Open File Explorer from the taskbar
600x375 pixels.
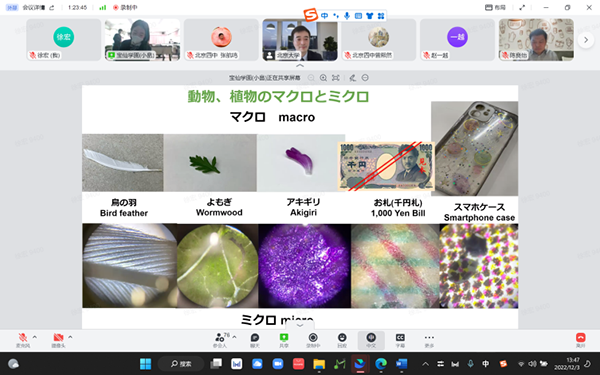(x=319, y=364)
